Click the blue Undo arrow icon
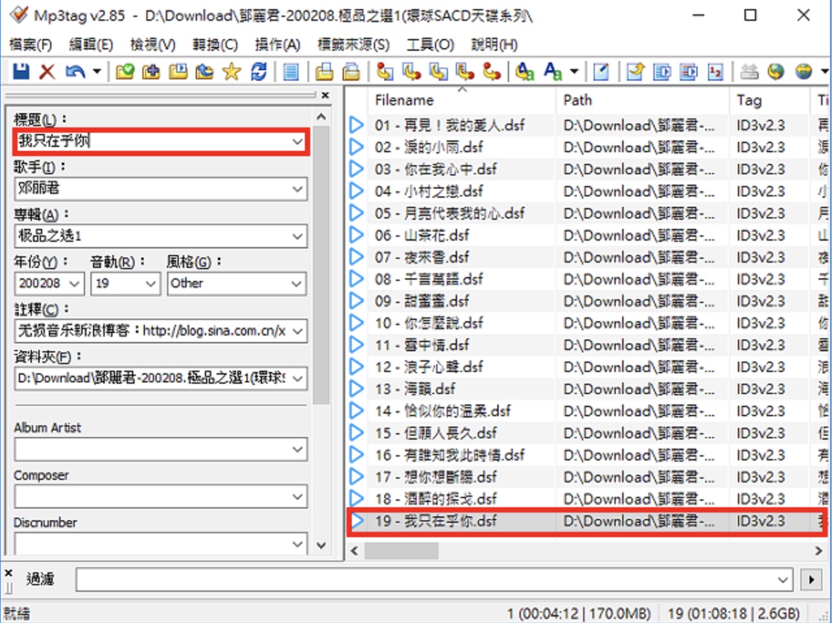840x623 pixels. tap(75, 71)
